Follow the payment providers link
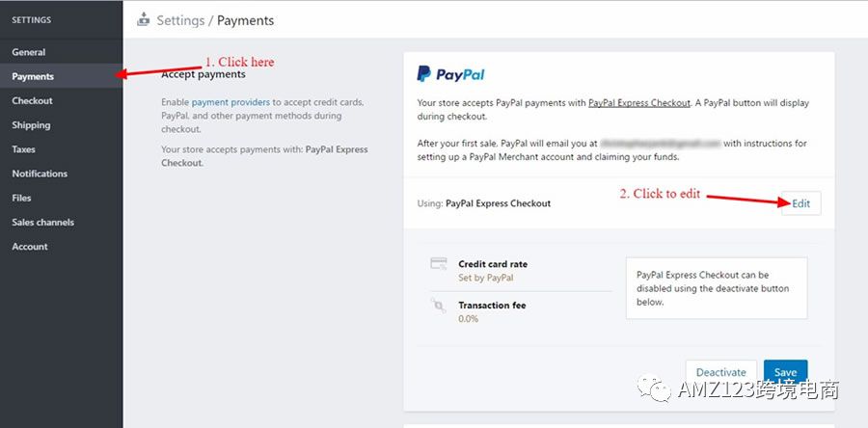Screen dimensions: 868x428 point(231,102)
